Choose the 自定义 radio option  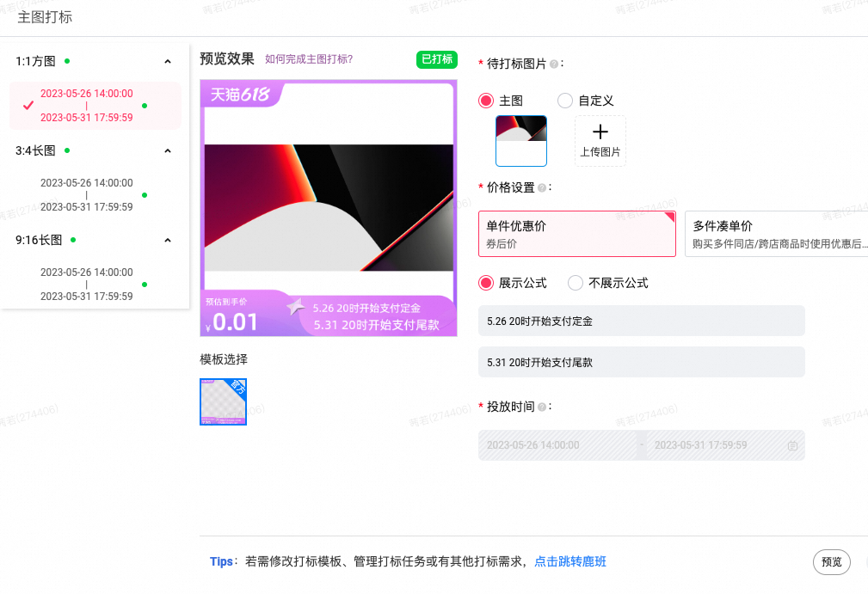[564, 101]
